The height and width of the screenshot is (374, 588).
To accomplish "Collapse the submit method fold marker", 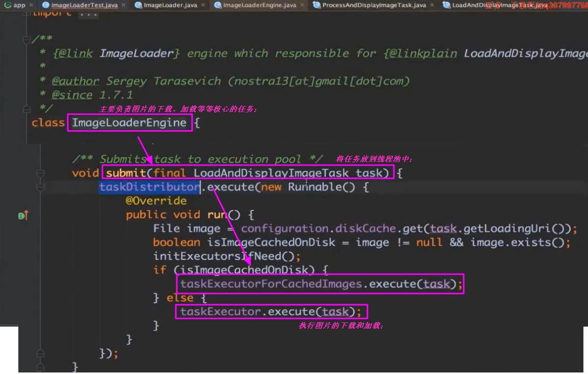I will click(41, 173).
